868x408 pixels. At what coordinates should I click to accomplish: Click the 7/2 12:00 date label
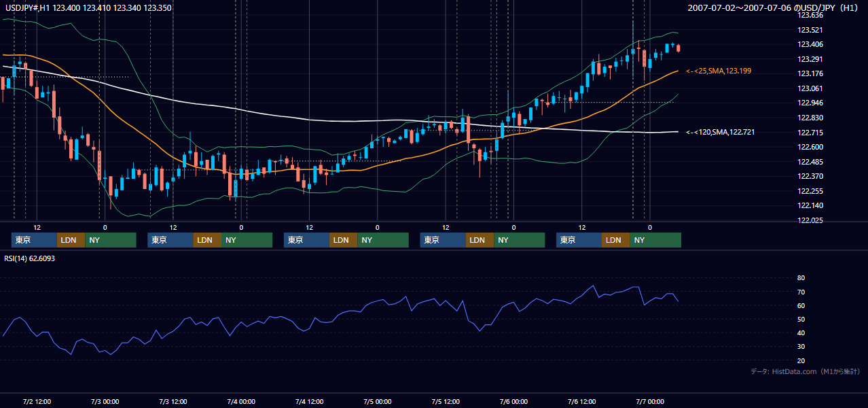click(x=37, y=401)
